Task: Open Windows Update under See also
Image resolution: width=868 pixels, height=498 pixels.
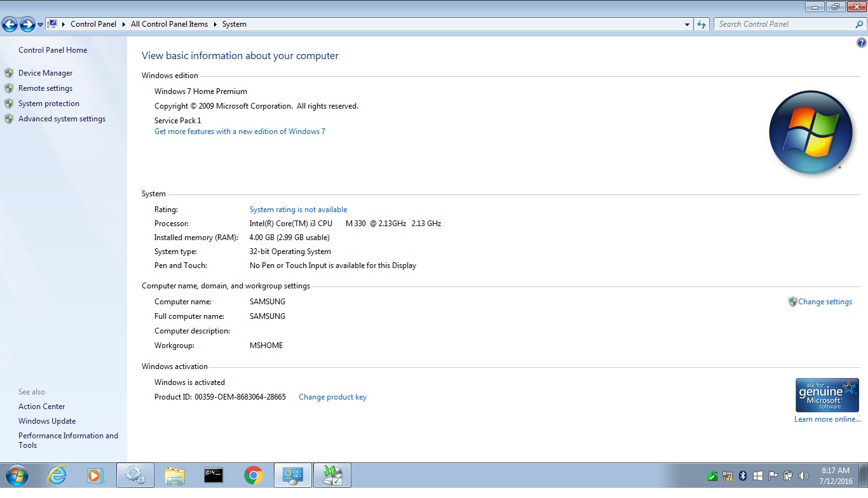Action: [47, 421]
